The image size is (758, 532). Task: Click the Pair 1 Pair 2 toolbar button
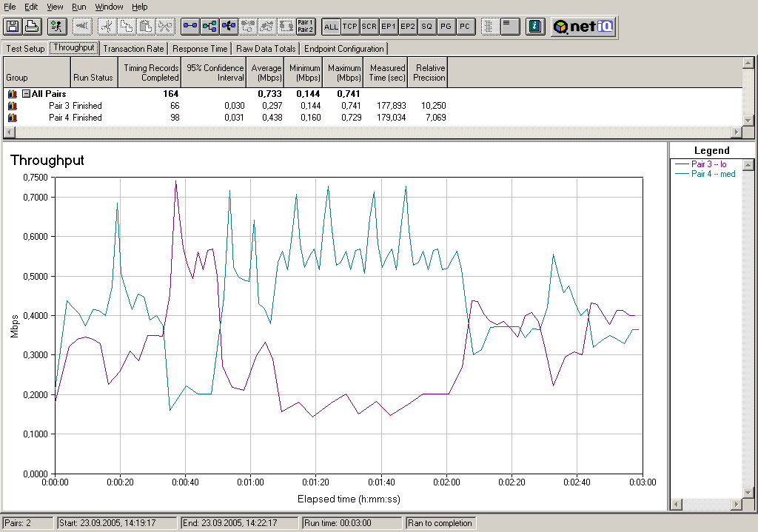pyautogui.click(x=305, y=27)
